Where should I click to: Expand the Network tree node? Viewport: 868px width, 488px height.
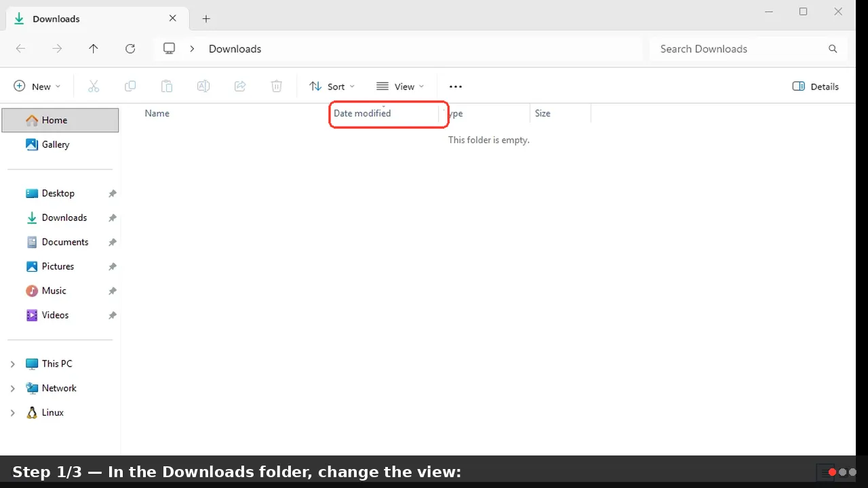12,388
